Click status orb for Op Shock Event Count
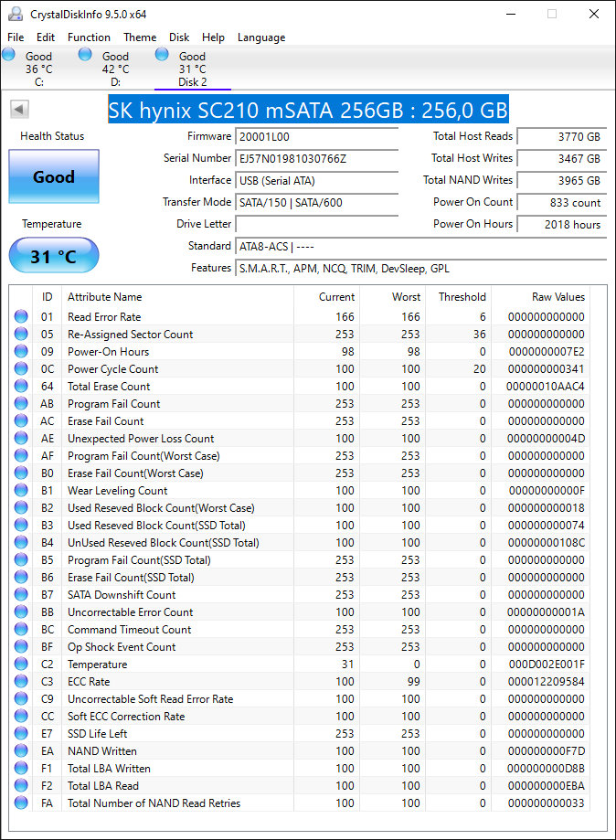Screen dimensions: 616x840 21,646
